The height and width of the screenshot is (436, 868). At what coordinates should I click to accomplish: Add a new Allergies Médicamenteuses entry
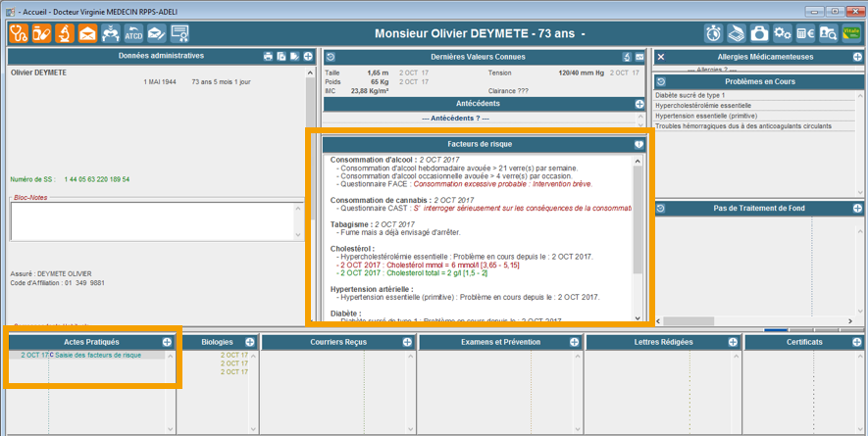tap(857, 58)
